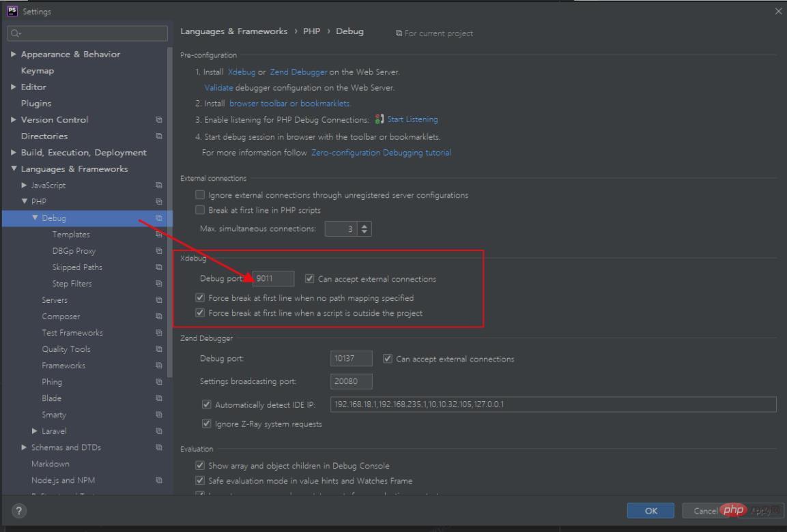Click project-level icon beside Smarty

pyautogui.click(x=159, y=415)
